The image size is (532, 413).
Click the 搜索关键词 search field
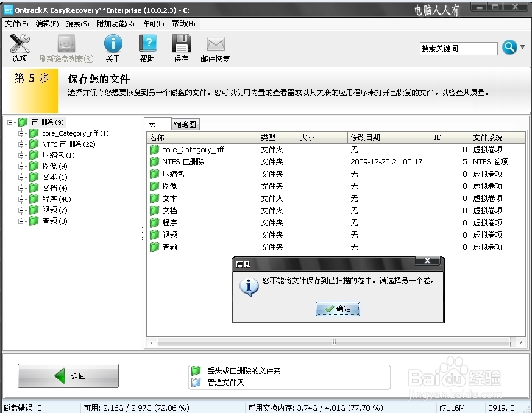tap(458, 49)
